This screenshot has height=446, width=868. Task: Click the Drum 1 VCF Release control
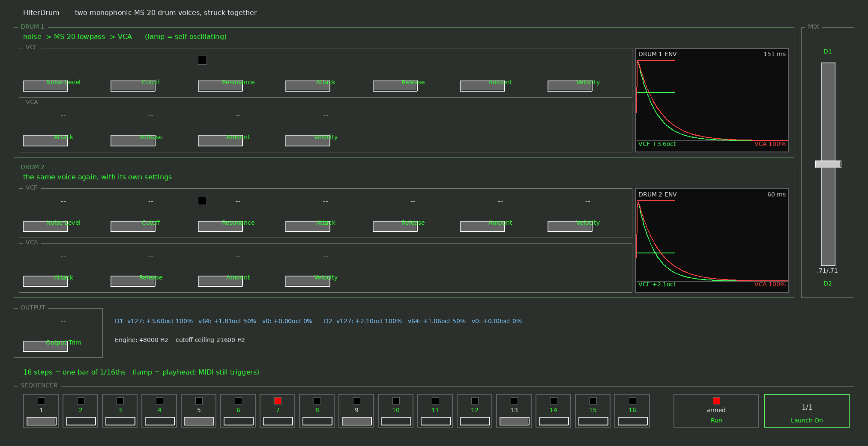pos(395,86)
